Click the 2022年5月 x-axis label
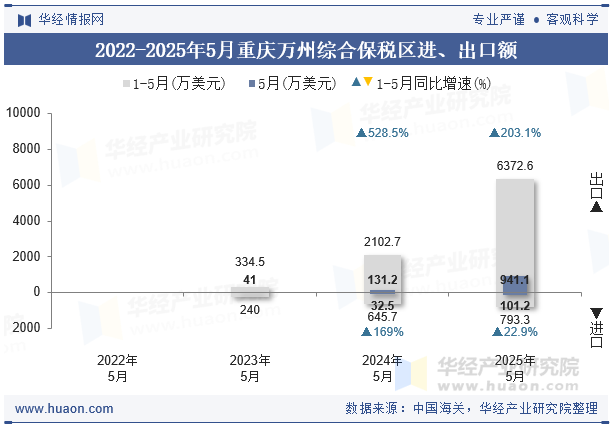 tap(117, 369)
